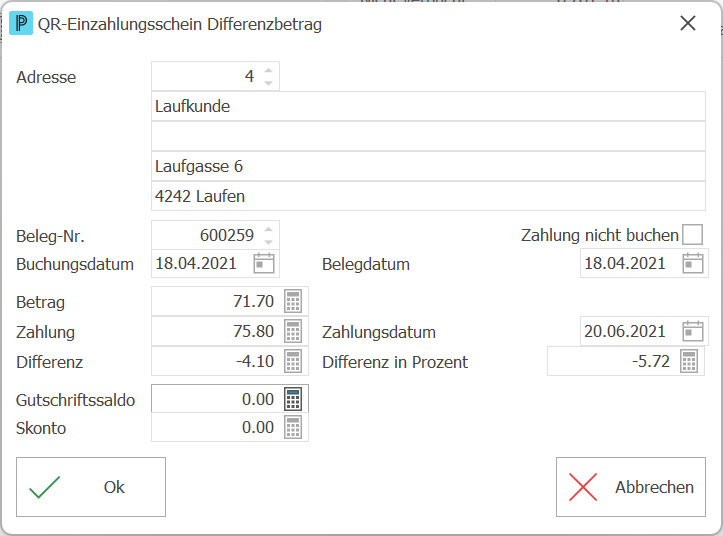Click the Gutschriftssaldo label
Image resolution: width=723 pixels, height=536 pixels.
75,400
